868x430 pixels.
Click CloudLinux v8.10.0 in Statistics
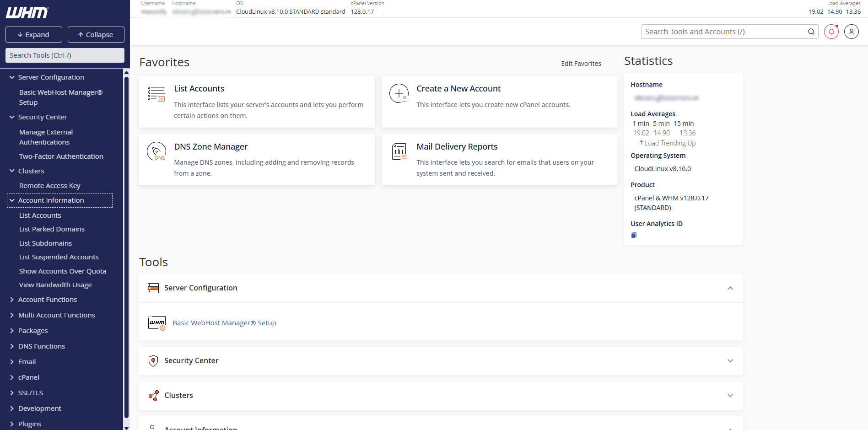point(663,169)
